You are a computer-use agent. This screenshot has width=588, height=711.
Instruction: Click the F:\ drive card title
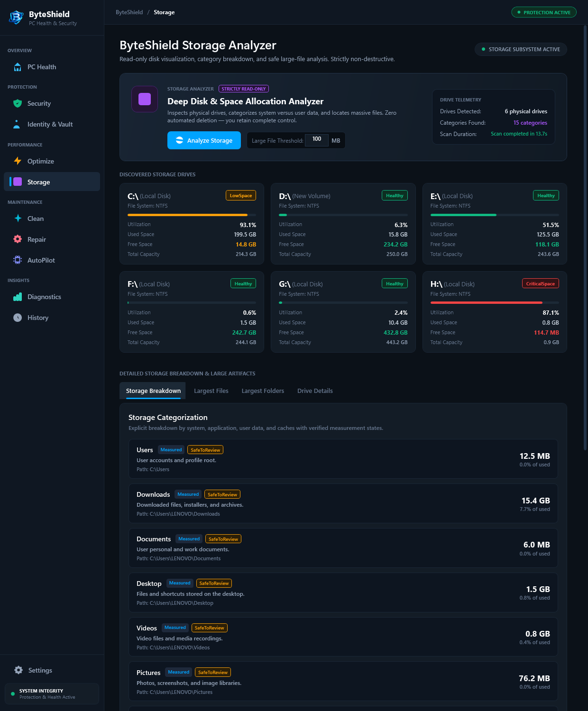[x=148, y=284]
